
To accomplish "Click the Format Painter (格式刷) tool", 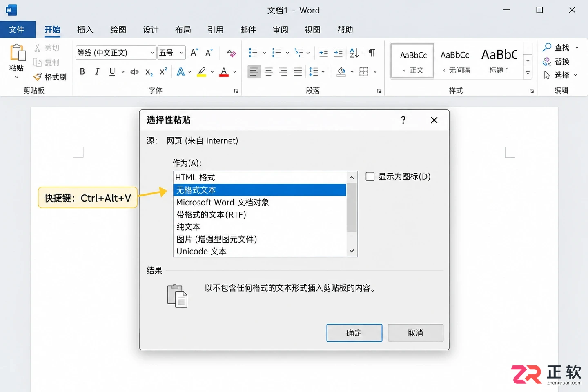I will coord(50,77).
